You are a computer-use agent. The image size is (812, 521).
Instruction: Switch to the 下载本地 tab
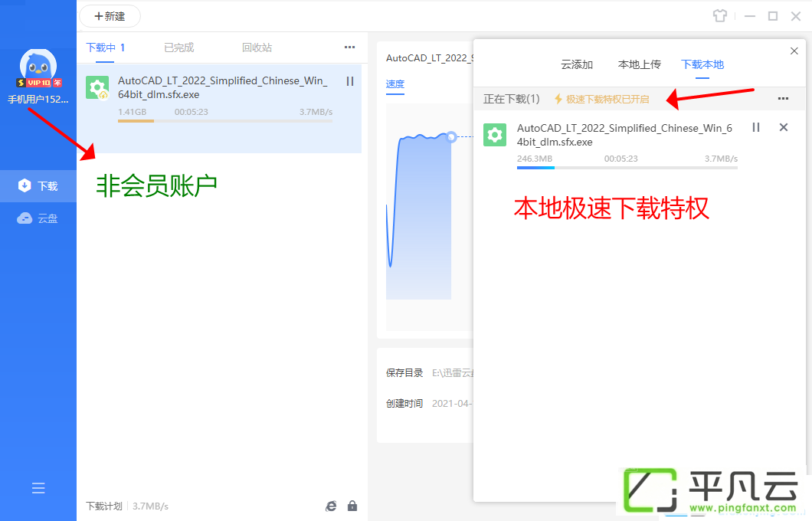(x=702, y=64)
